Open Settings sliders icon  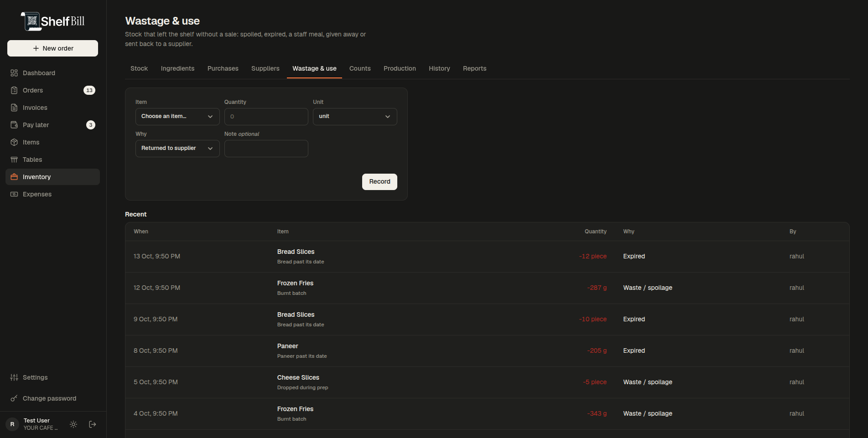click(14, 377)
